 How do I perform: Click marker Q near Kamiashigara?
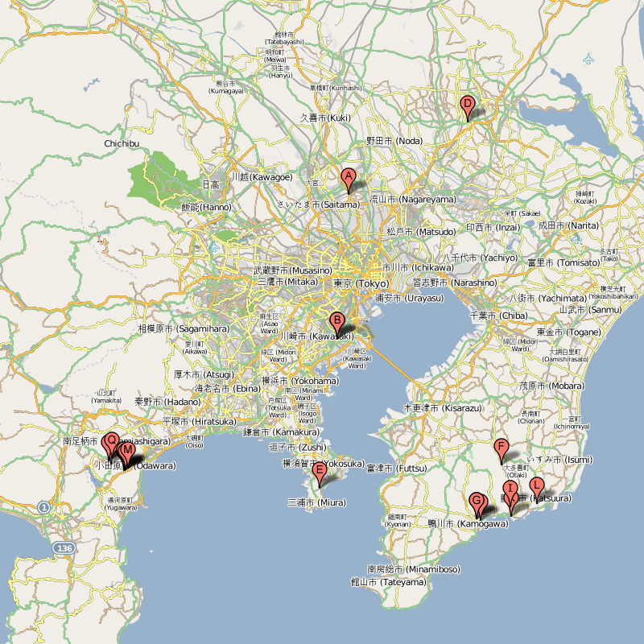pos(111,441)
